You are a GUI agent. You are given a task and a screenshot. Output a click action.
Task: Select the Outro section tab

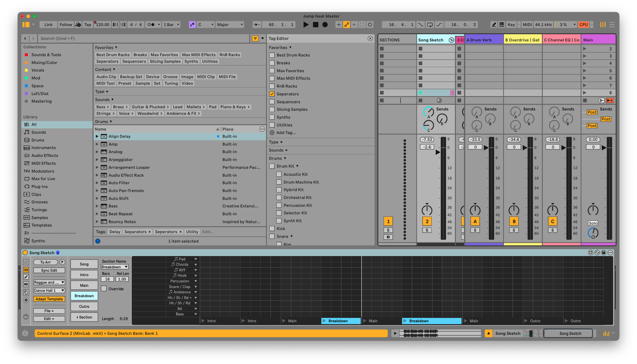pyautogui.click(x=84, y=307)
